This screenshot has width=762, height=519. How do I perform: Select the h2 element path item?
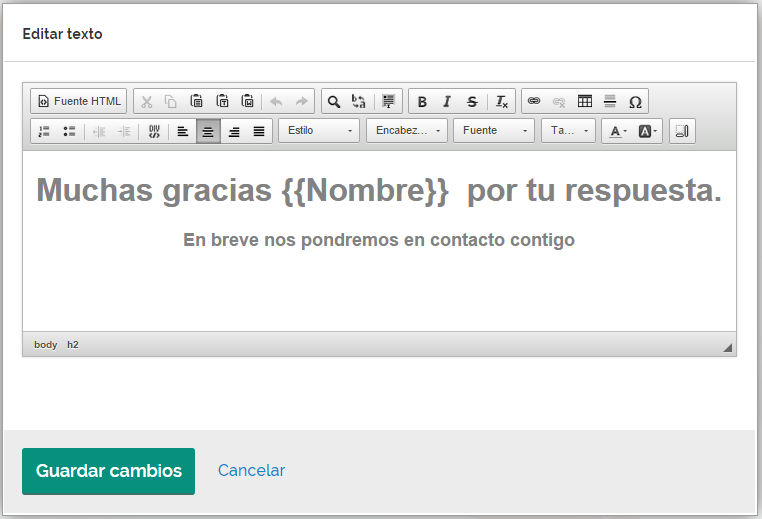click(73, 344)
